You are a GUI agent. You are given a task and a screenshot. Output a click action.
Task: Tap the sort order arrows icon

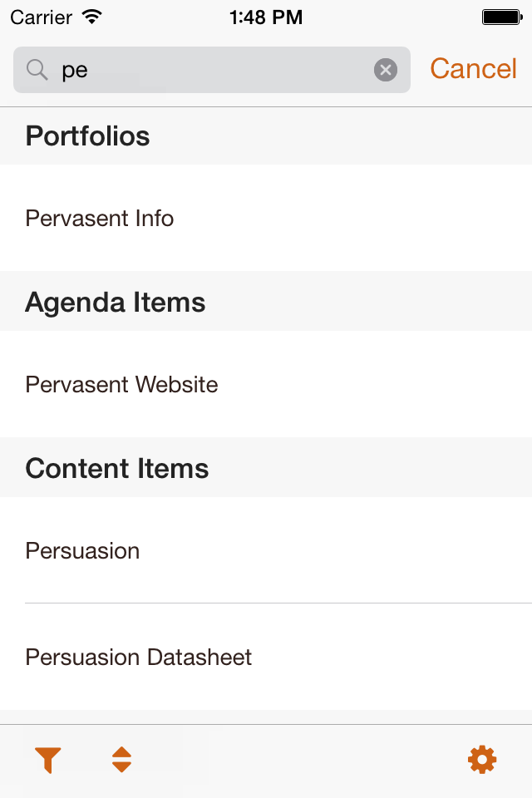point(121,760)
